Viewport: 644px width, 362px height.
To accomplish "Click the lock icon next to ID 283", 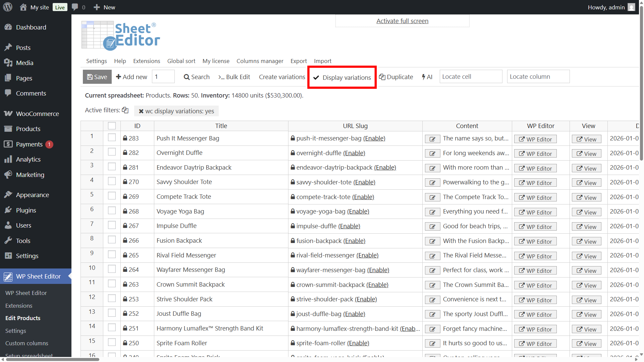I will coord(125,138).
